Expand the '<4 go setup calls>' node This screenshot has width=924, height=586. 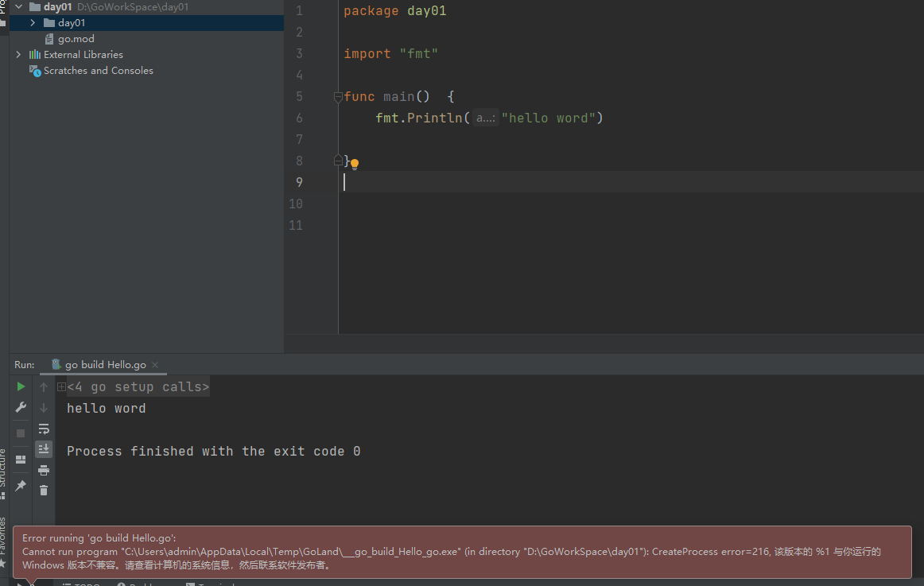[x=62, y=386]
